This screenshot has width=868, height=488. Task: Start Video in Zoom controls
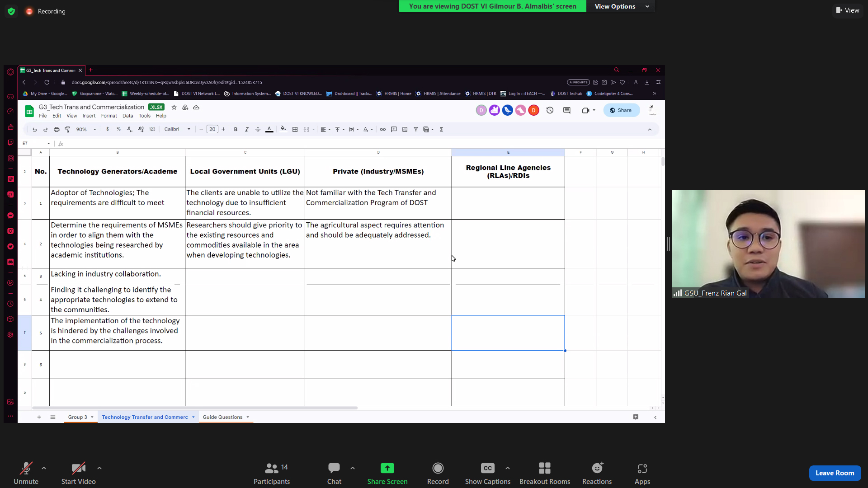pyautogui.click(x=79, y=473)
